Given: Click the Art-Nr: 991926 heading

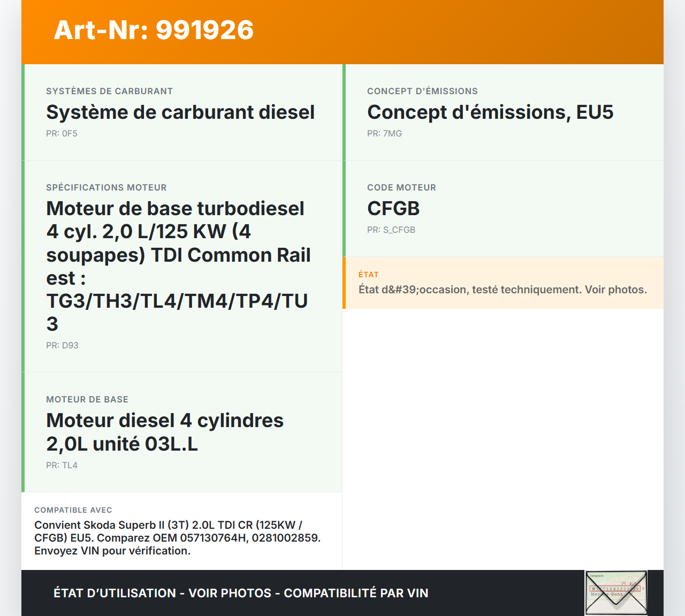Looking at the screenshot, I should click(x=154, y=30).
